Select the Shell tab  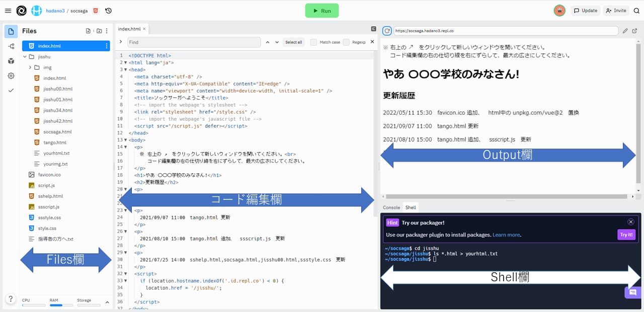coord(411,207)
